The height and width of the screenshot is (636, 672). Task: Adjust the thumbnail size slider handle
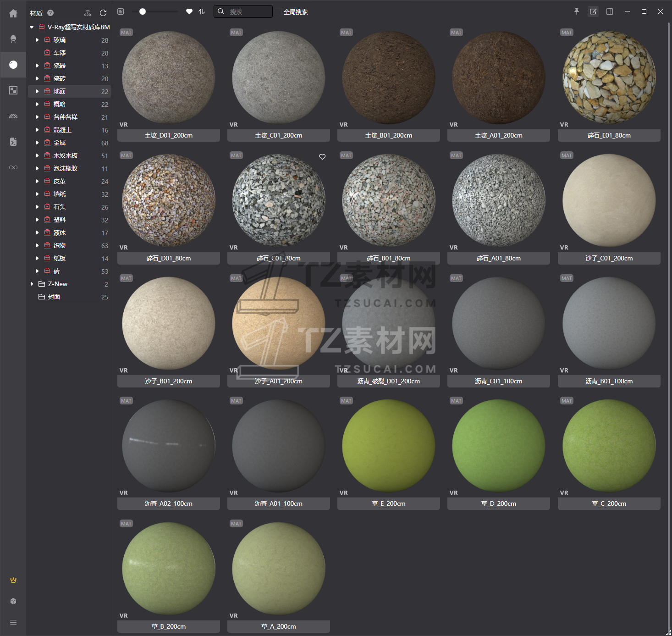point(143,11)
